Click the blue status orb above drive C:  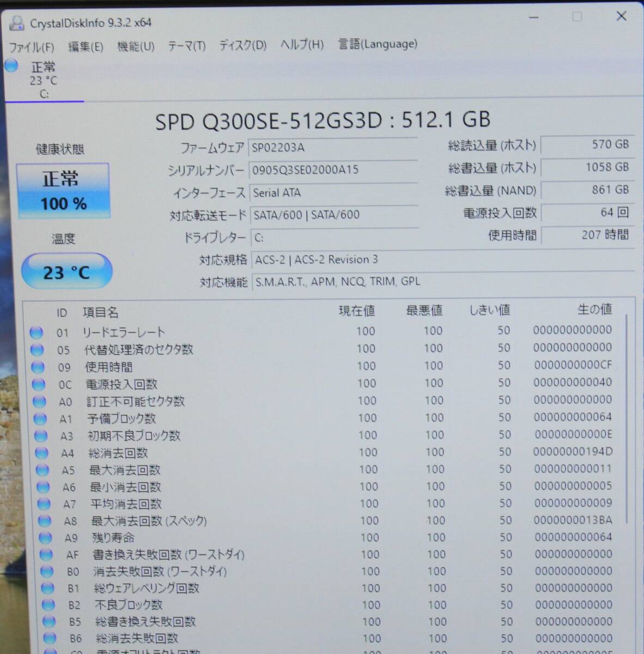tap(11, 66)
